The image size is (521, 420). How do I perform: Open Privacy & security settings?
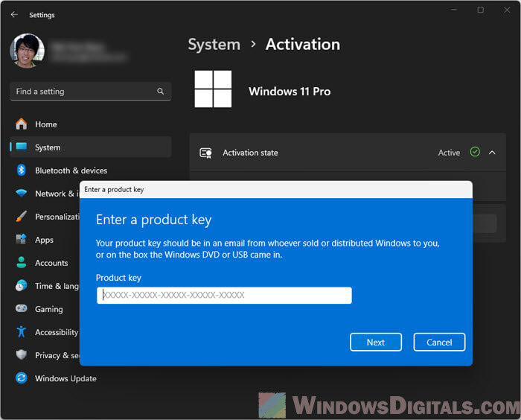click(45, 355)
